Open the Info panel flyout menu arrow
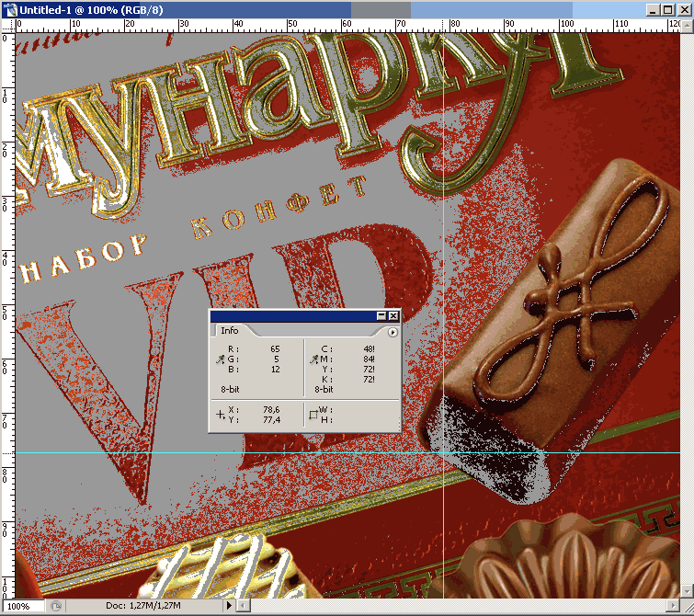Screen dimensions: 694x616 coord(393,332)
